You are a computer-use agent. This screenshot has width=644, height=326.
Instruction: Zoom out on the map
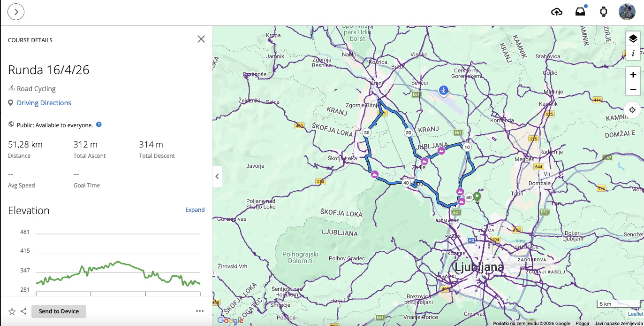click(x=633, y=89)
